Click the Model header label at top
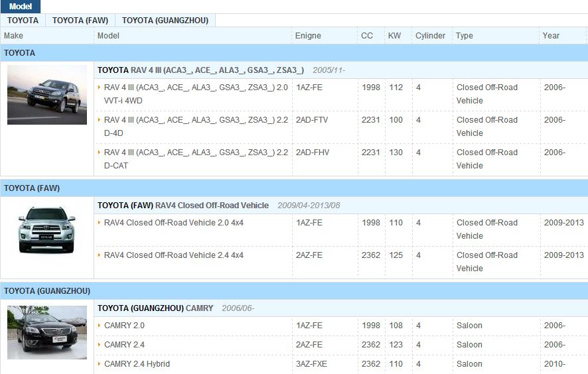Image resolution: width=588 pixels, height=374 pixels. (20, 7)
